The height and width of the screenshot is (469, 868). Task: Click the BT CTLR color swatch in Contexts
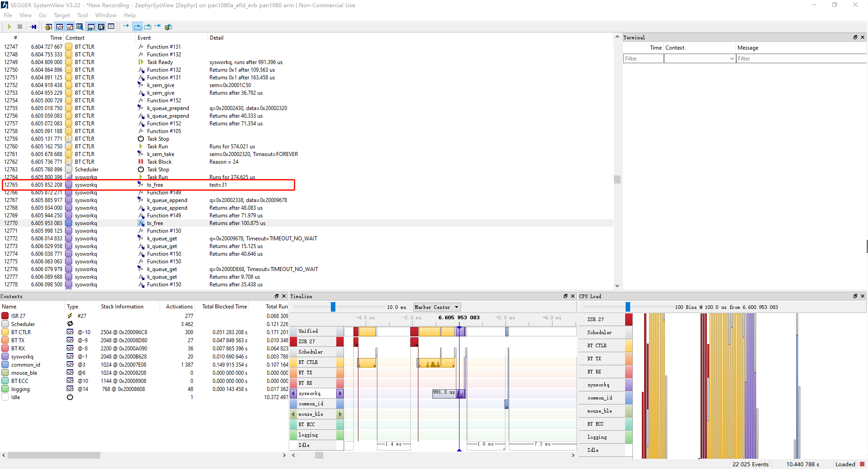click(x=5, y=332)
